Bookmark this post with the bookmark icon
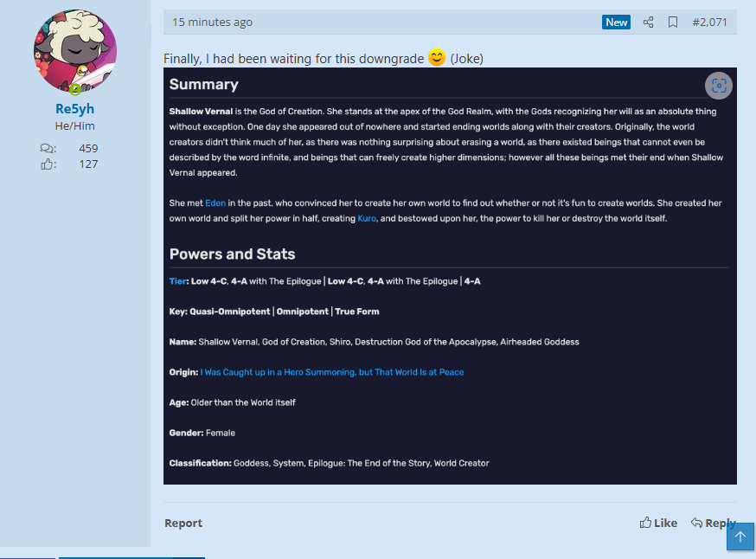 (673, 22)
